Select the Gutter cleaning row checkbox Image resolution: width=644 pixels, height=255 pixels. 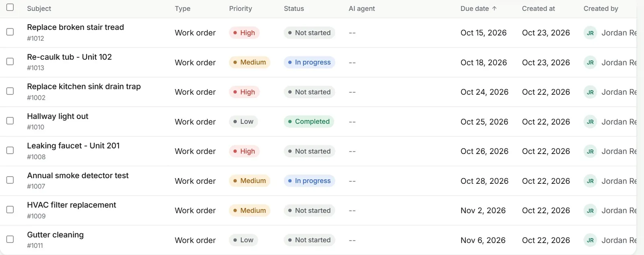(10, 239)
